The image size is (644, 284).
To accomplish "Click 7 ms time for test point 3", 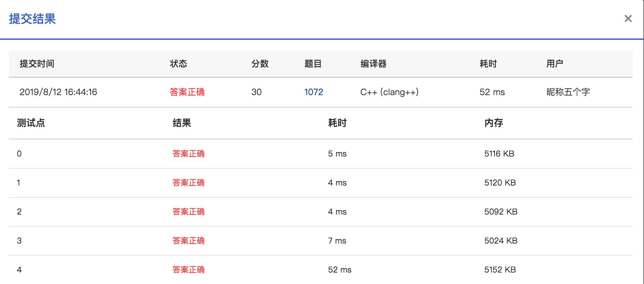I will click(337, 241).
